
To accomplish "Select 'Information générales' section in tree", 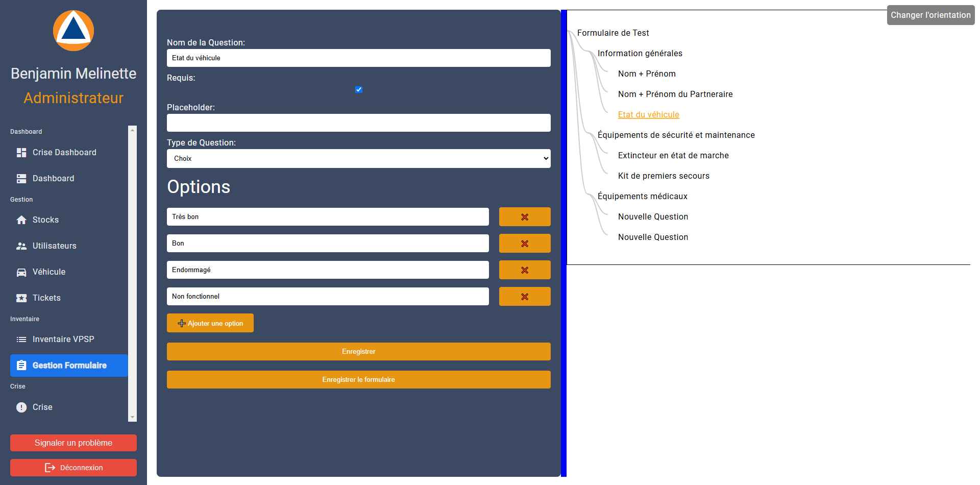I will 640,54.
